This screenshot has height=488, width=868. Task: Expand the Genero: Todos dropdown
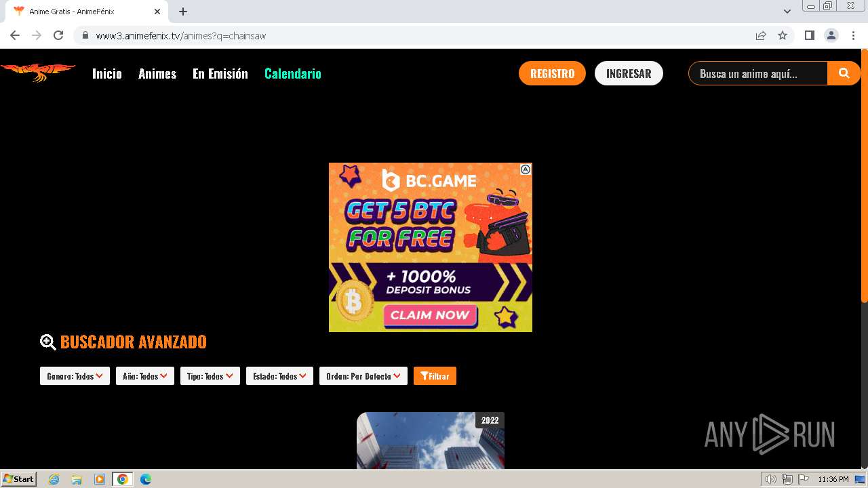point(75,376)
